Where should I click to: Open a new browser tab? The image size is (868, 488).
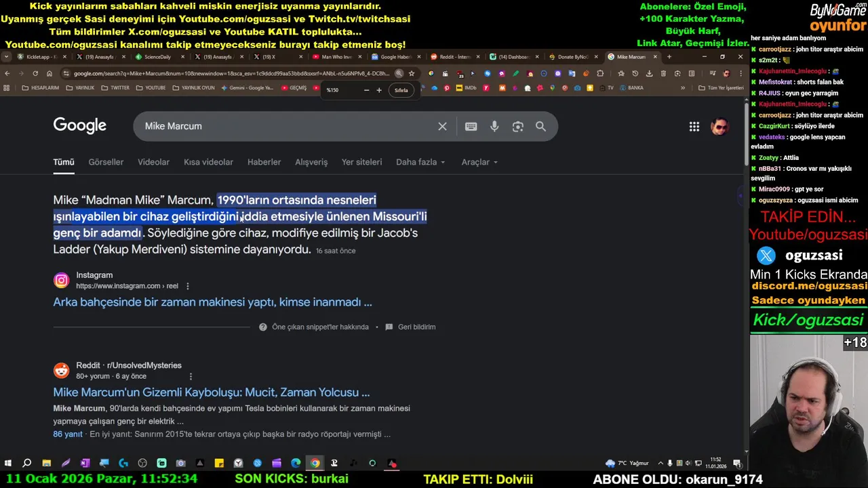669,57
